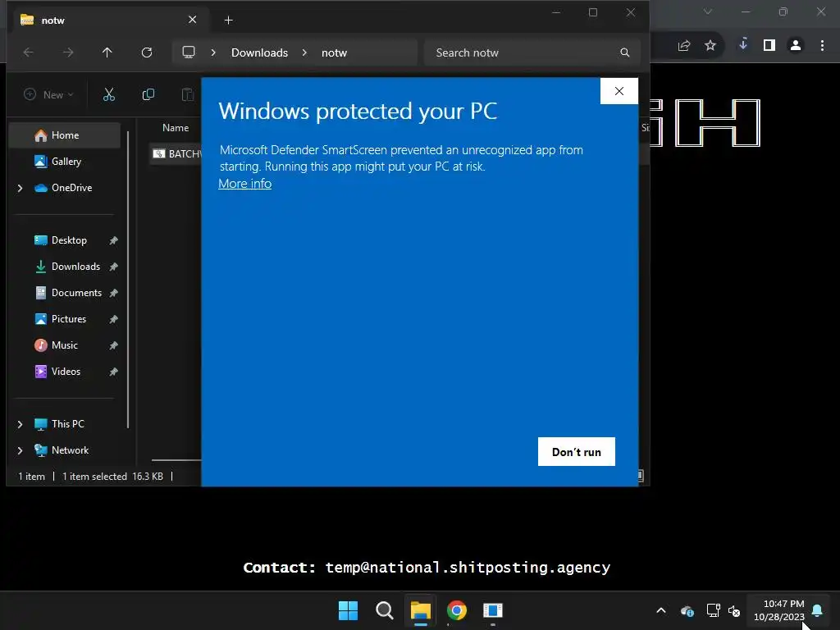Select Downloads in the address breadcrumb
Screen dimensions: 840x630
coord(259,52)
